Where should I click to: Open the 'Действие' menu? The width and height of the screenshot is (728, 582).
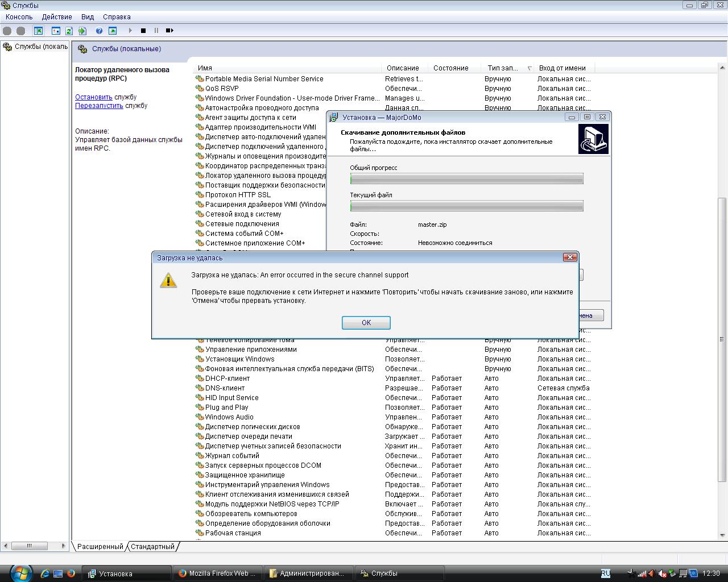coord(57,17)
